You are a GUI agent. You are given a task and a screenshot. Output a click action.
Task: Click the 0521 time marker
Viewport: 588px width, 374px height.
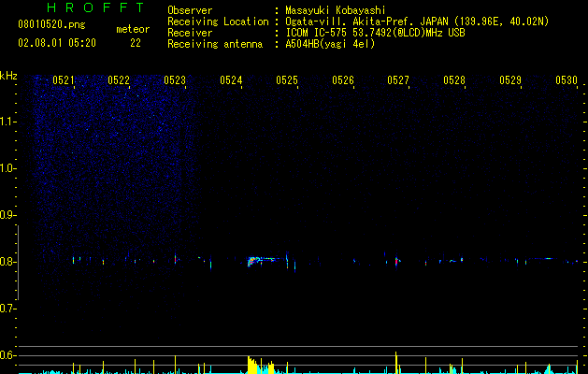click(x=64, y=80)
